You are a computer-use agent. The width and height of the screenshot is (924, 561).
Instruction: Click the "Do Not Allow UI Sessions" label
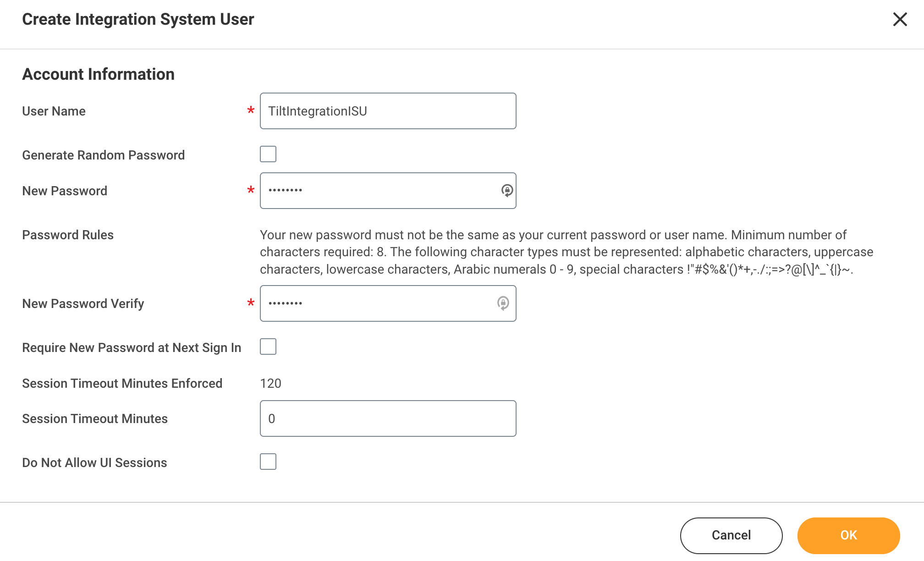coord(94,463)
